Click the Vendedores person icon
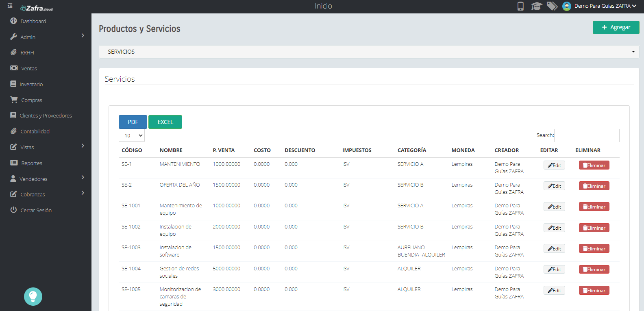 click(x=13, y=178)
